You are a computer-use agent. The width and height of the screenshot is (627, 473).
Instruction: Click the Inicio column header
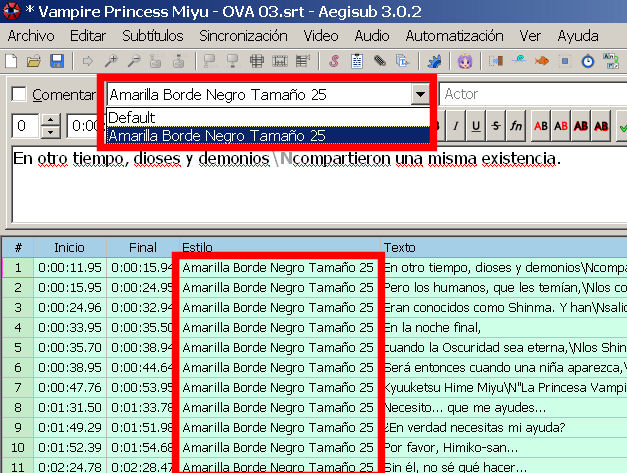point(70,246)
